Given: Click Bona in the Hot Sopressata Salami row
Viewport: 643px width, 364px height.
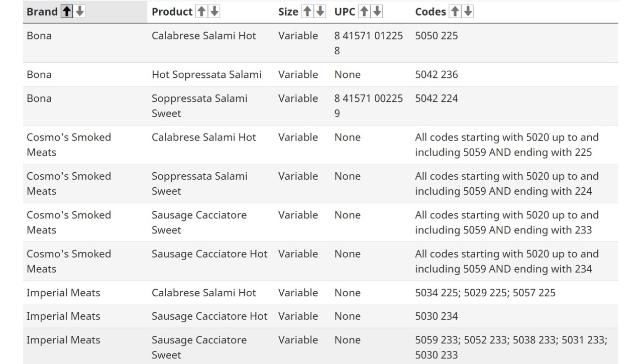Looking at the screenshot, I should (x=39, y=74).
